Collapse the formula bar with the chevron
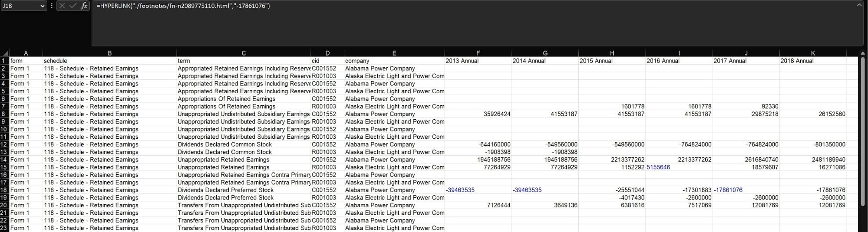868x232 pixels. click(859, 5)
